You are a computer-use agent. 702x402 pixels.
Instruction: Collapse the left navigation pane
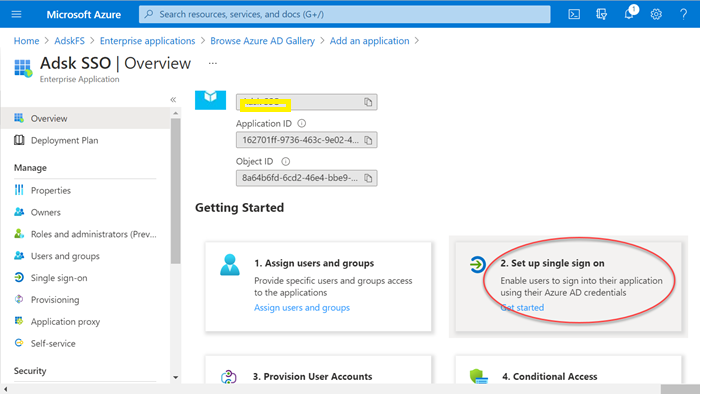coord(173,99)
